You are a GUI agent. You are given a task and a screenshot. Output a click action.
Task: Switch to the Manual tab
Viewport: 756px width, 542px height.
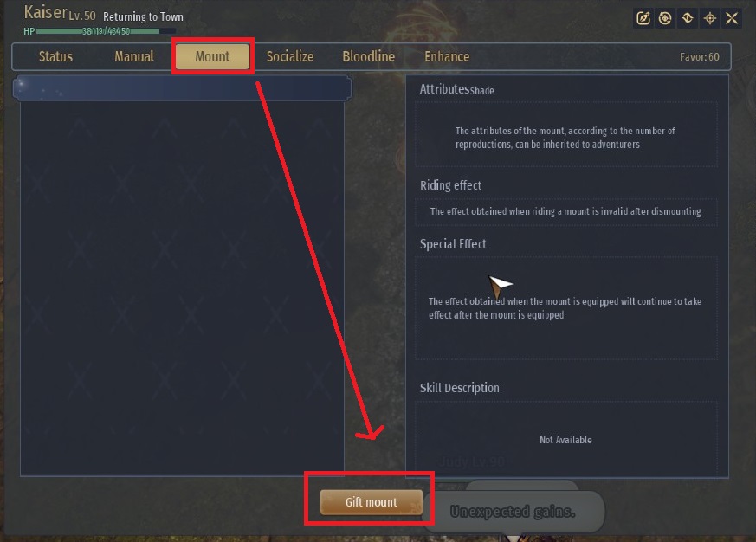click(x=134, y=56)
